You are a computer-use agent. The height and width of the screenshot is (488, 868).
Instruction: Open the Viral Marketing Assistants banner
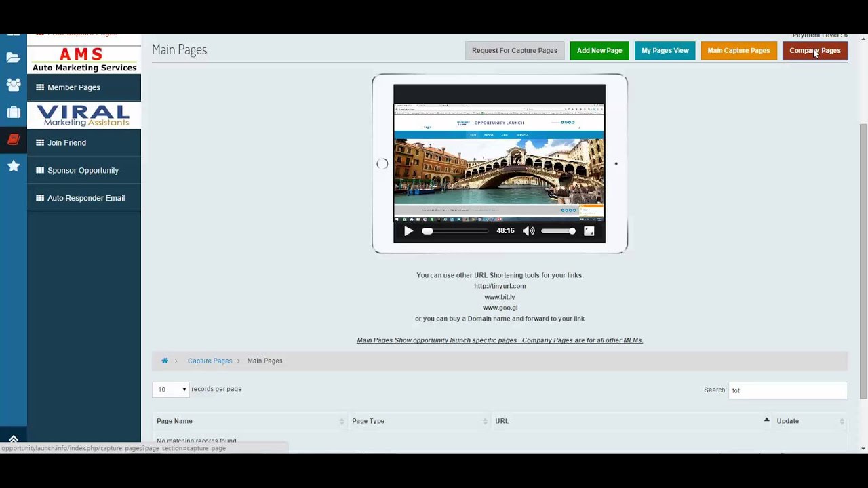click(x=84, y=115)
